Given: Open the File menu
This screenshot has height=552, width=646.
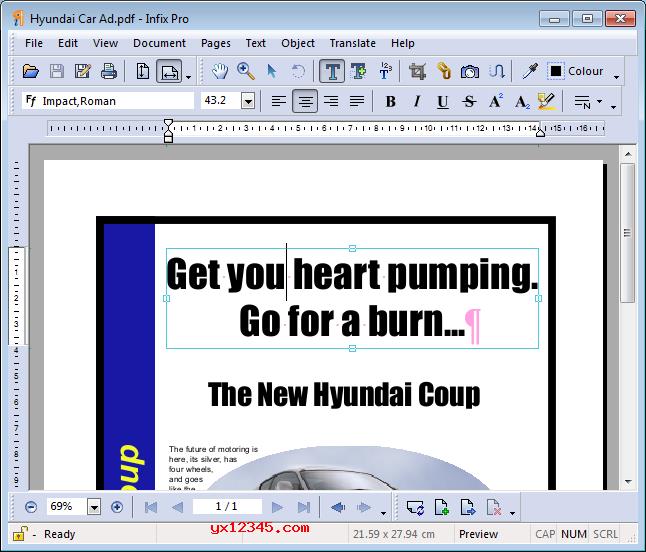Looking at the screenshot, I should 34,43.
